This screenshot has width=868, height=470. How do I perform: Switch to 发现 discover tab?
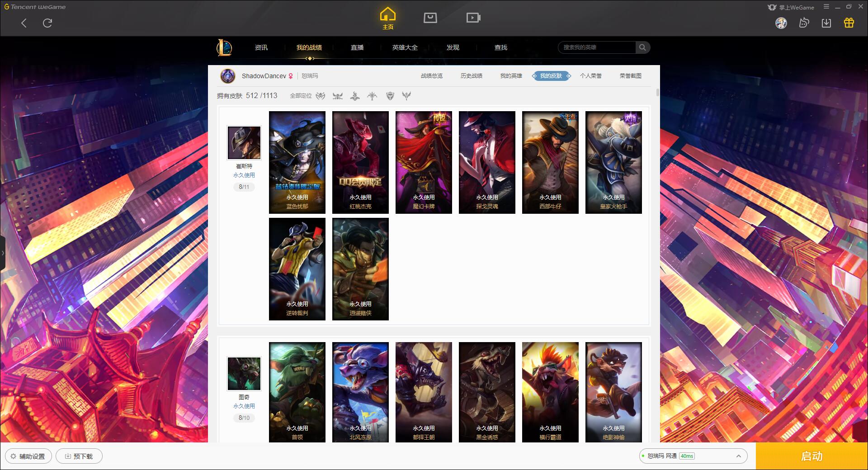[x=453, y=47]
